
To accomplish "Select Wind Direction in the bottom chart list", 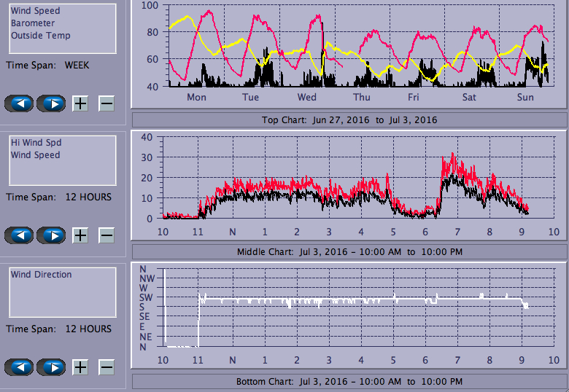I will coord(41,275).
